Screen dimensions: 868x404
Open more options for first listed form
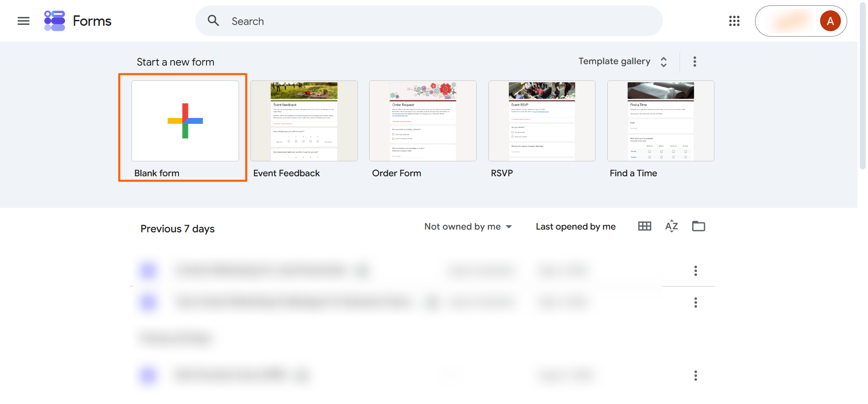(696, 271)
